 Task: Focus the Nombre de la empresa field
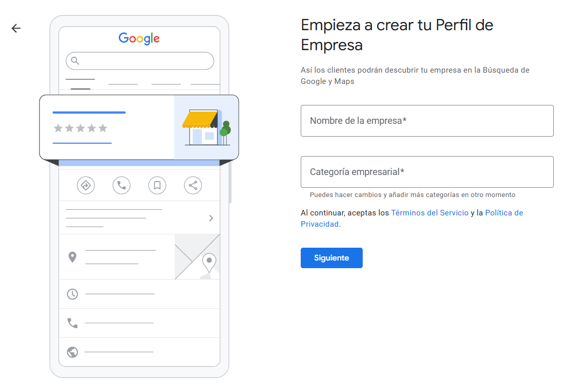point(427,121)
